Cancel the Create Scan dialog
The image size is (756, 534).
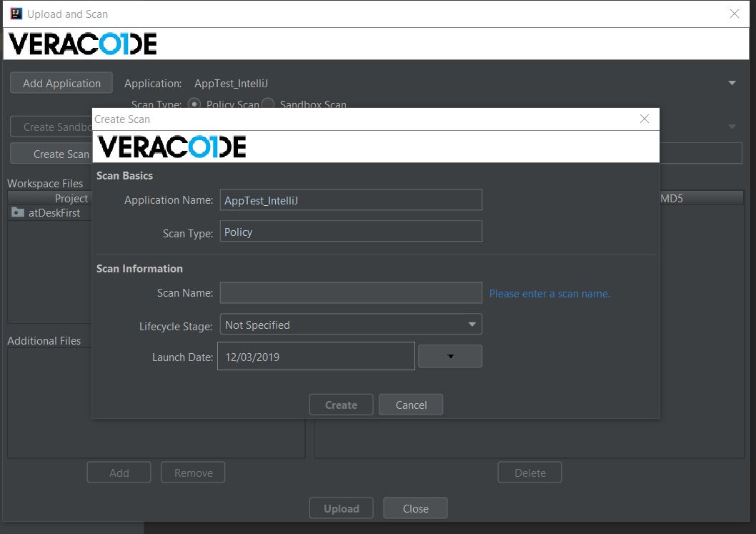click(411, 405)
